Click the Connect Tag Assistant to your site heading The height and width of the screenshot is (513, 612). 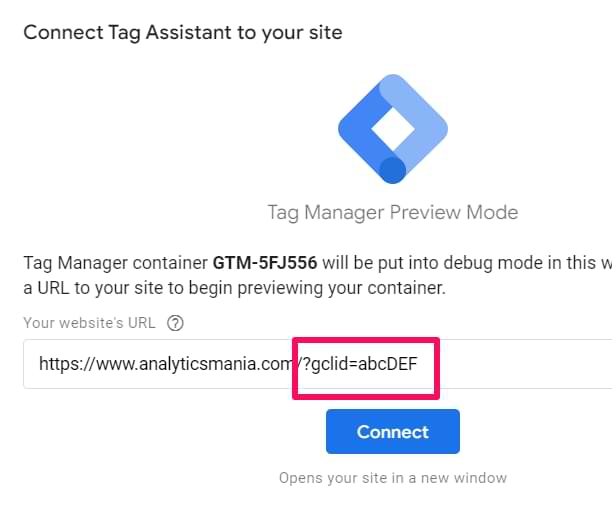click(x=183, y=32)
